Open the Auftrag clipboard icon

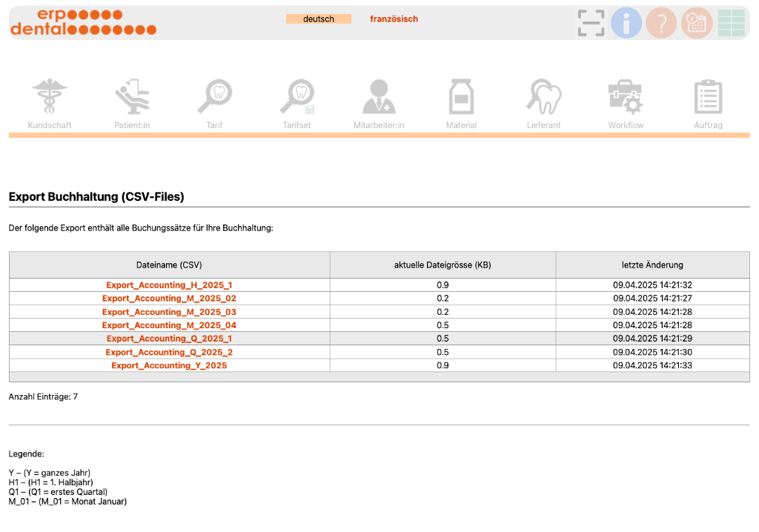pyautogui.click(x=708, y=96)
